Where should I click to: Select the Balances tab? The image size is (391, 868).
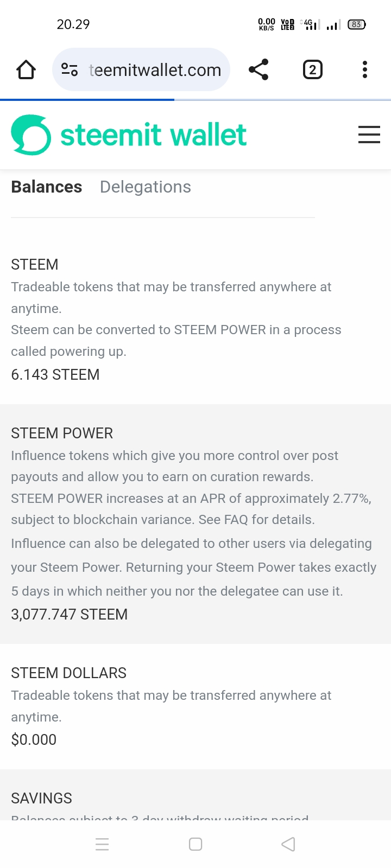(47, 187)
